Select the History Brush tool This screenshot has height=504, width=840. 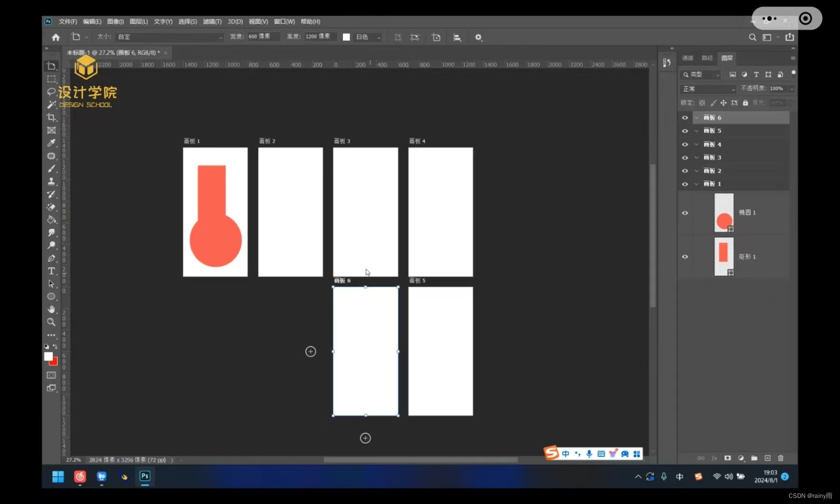pos(51,194)
